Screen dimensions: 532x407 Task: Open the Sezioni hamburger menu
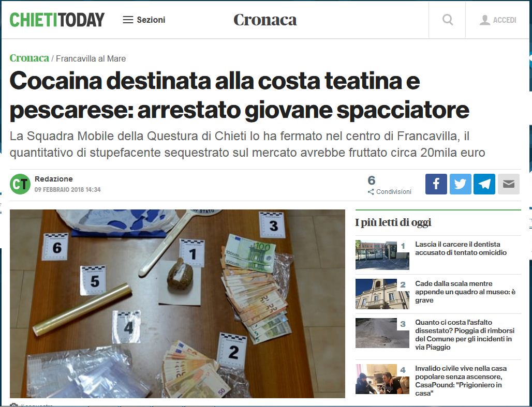[144, 20]
